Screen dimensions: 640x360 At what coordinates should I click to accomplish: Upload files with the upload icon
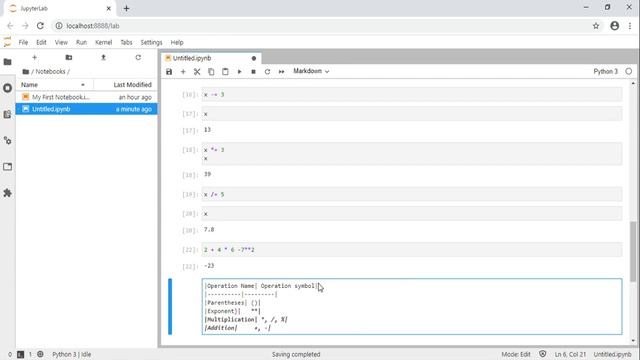tap(103, 58)
